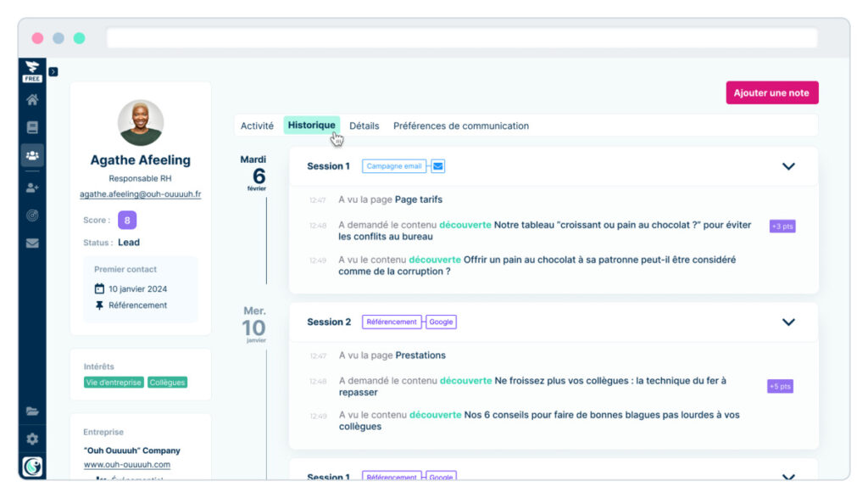
Task: Click the book icon in left sidebar
Action: tap(32, 128)
